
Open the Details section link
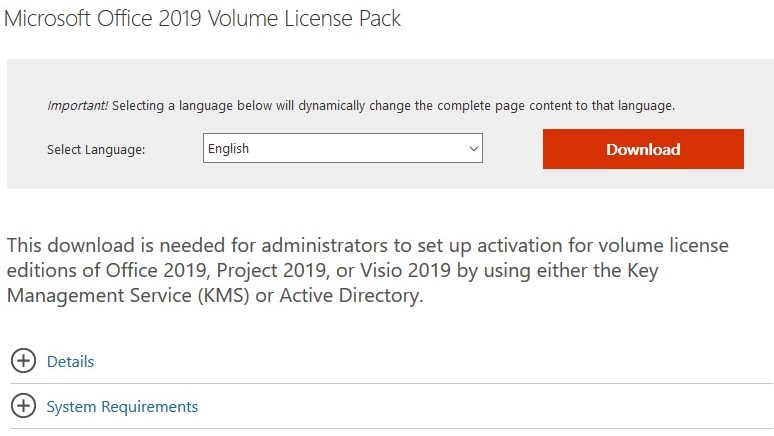point(70,361)
